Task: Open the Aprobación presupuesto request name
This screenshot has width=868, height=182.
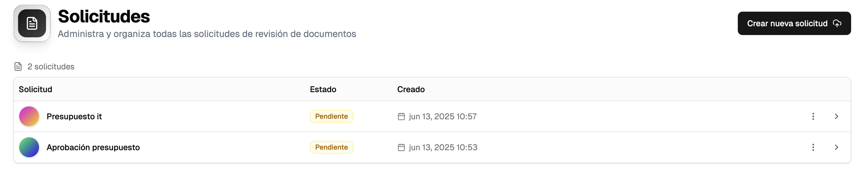Action: pyautogui.click(x=93, y=148)
